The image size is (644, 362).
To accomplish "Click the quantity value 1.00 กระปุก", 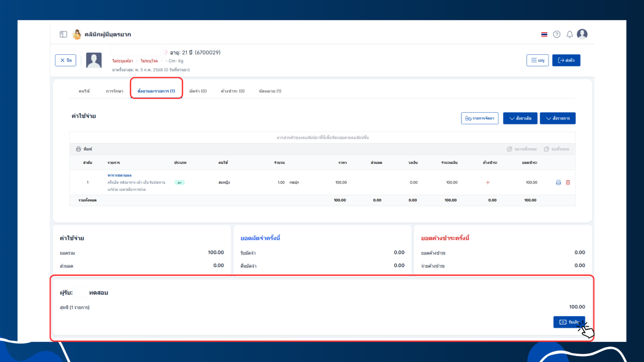I will [288, 183].
